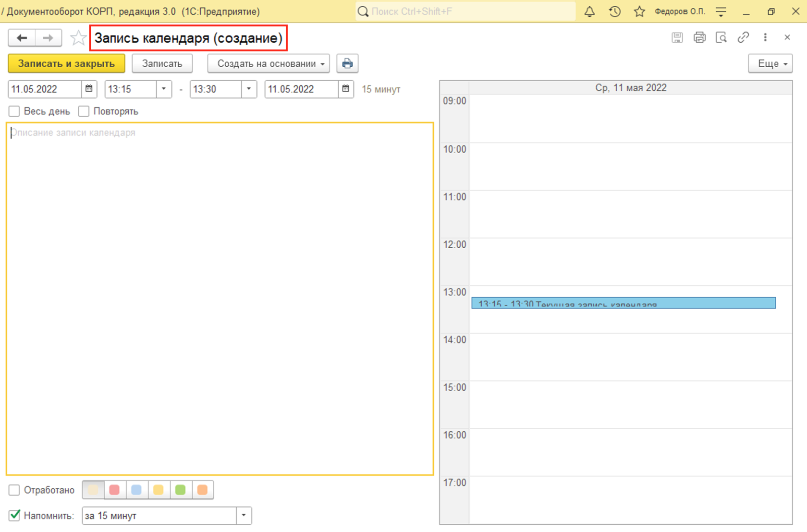Select the beige default color swatch
Screen dimensions: 807x532
point(93,490)
